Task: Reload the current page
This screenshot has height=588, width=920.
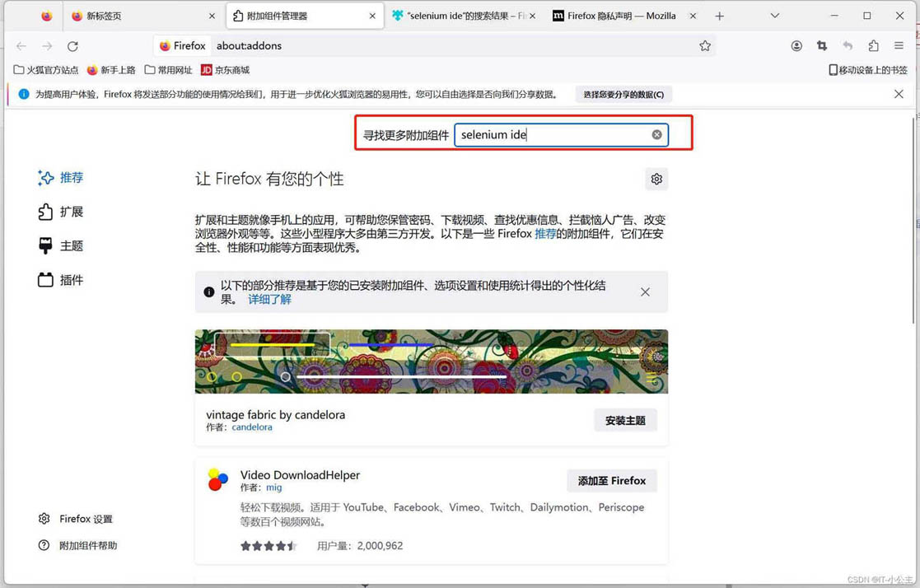Action: tap(72, 46)
